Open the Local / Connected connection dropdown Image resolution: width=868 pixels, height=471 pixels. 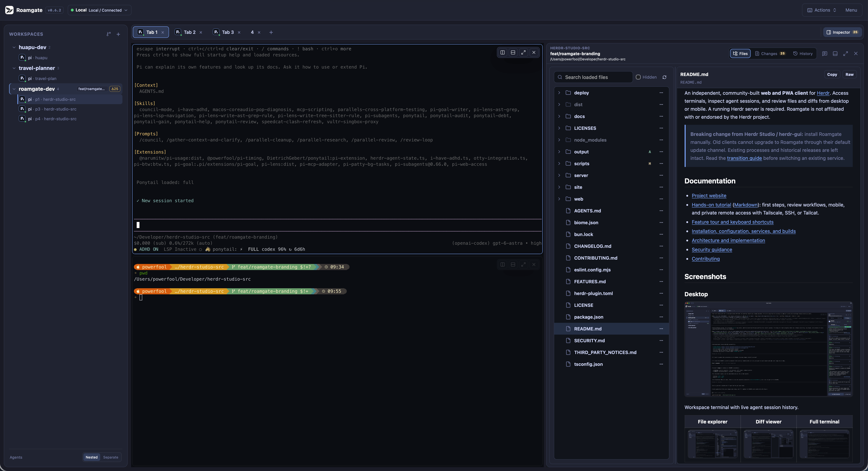click(x=99, y=10)
